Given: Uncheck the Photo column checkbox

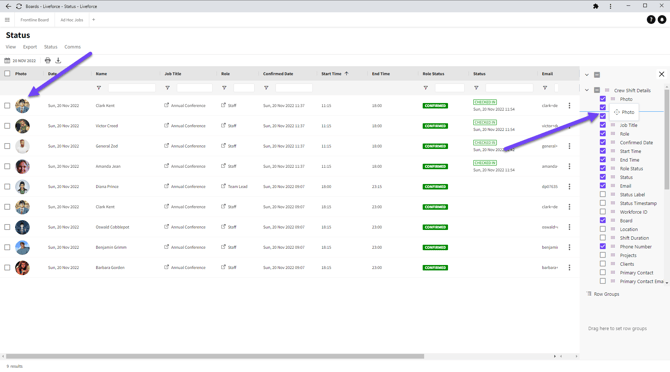Looking at the screenshot, I should [x=603, y=99].
